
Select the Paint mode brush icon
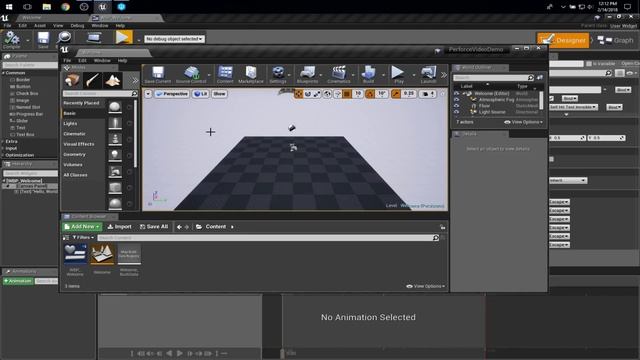(92, 80)
